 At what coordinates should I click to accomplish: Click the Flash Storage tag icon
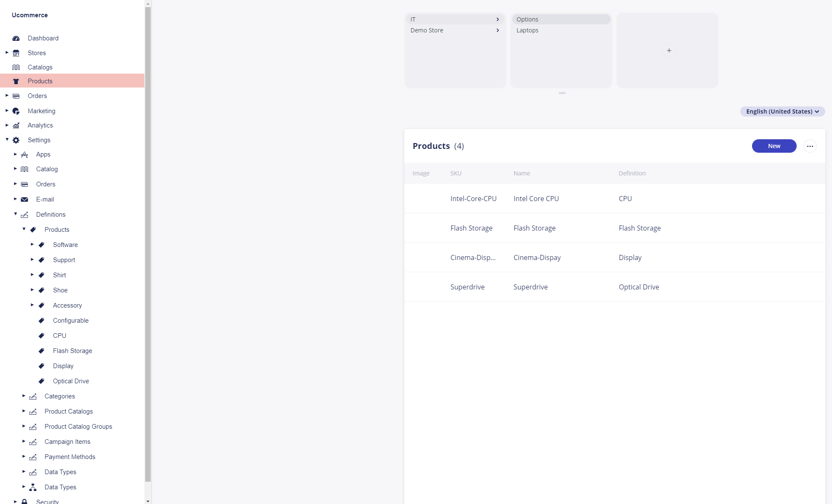[x=41, y=351]
